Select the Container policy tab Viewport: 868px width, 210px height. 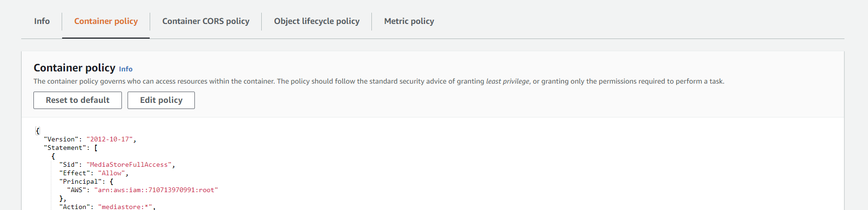tap(106, 21)
